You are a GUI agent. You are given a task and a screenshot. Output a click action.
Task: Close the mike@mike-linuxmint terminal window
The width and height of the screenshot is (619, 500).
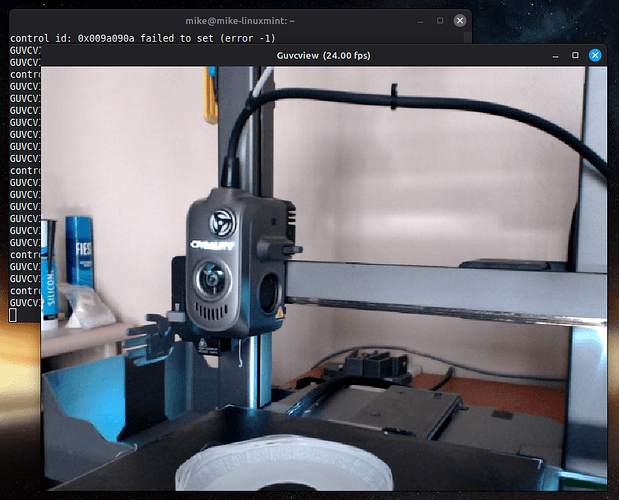460,21
